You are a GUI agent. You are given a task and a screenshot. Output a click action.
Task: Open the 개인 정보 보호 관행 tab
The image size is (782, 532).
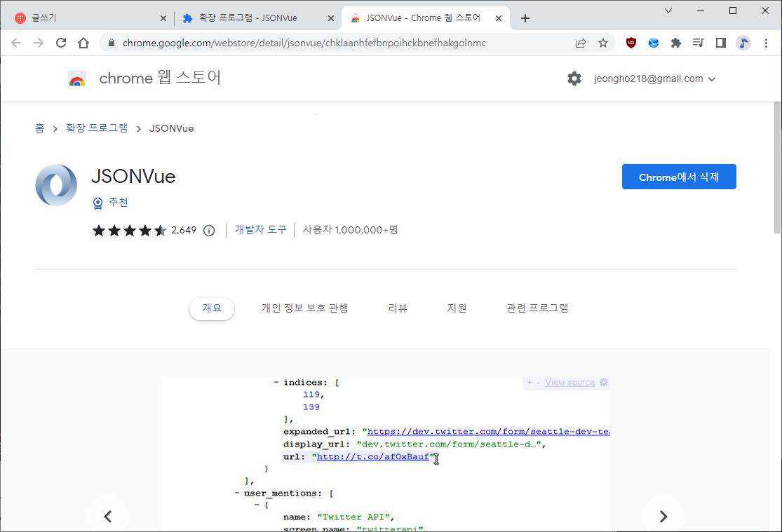tap(304, 308)
